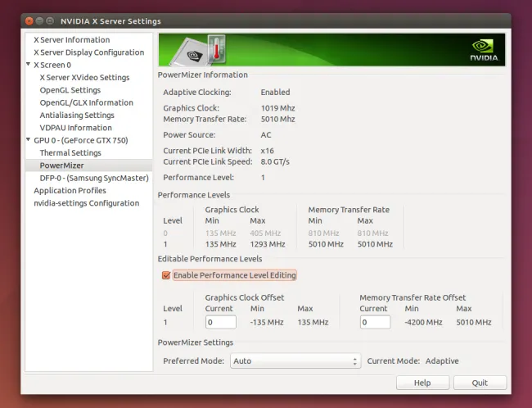Collapse the X Screen 0 tree node

pyautogui.click(x=29, y=64)
